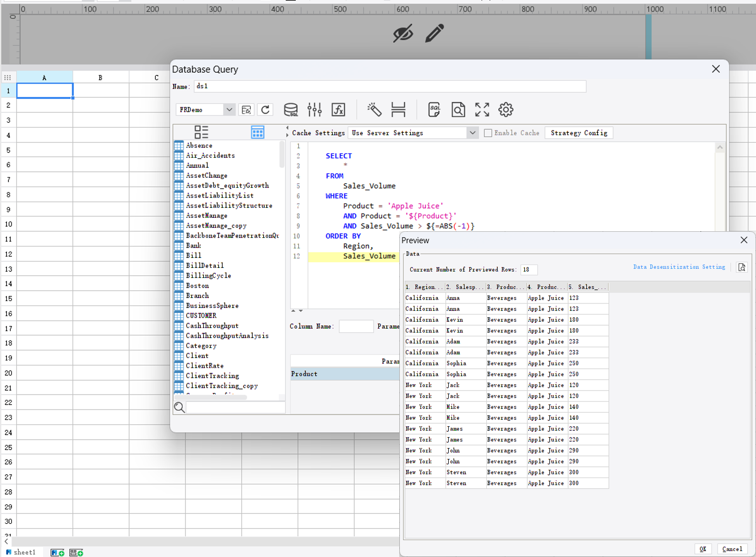The image size is (756, 557).
Task: Click OK in the Preview dialog
Action: coord(703,549)
